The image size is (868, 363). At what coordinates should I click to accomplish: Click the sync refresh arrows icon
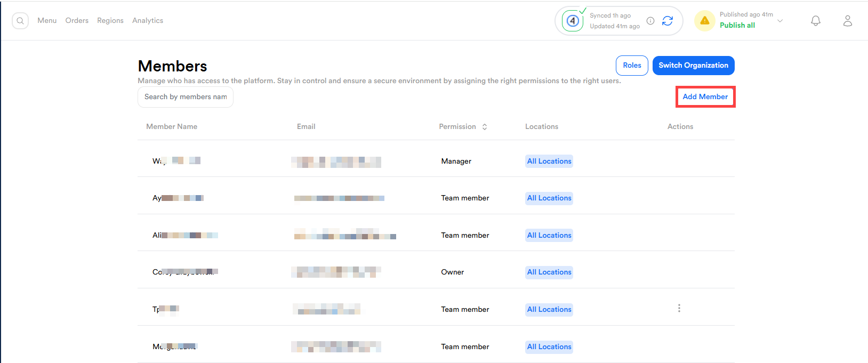coord(667,21)
